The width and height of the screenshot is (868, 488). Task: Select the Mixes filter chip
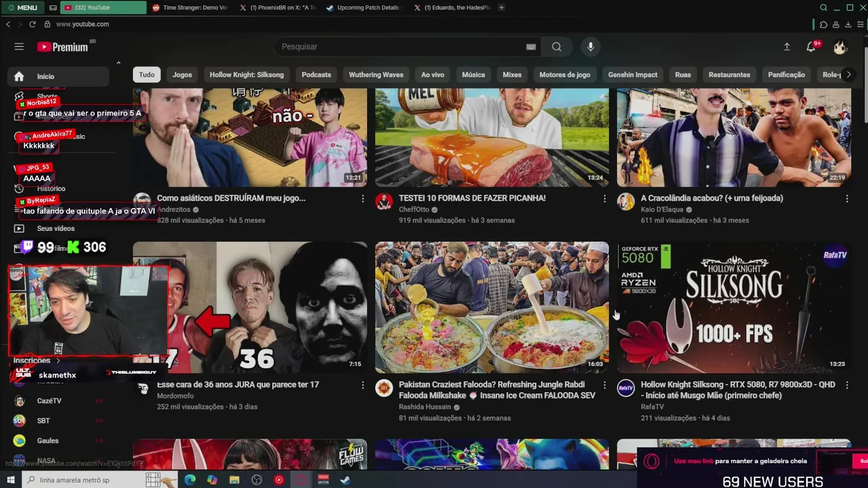[512, 75]
